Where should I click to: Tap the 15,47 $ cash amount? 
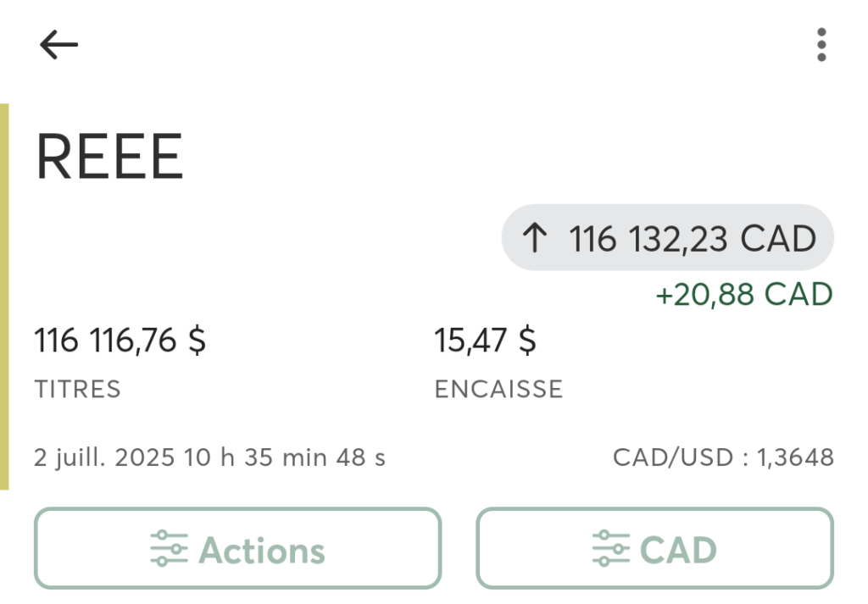[x=485, y=341]
